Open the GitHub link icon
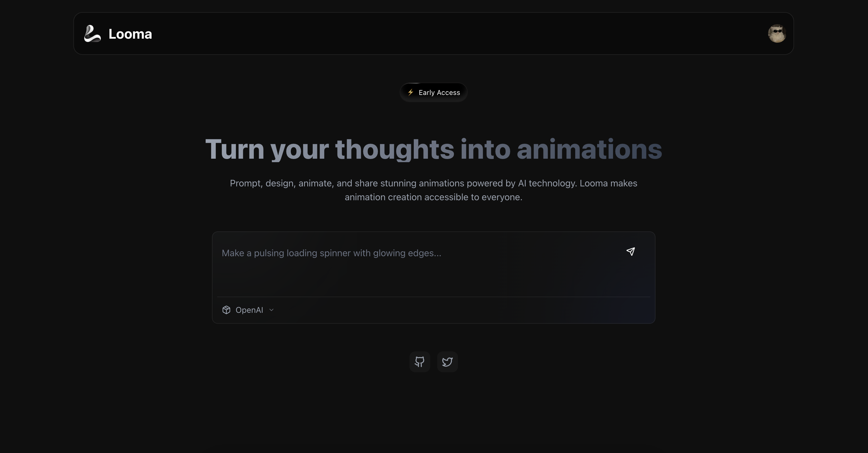Image resolution: width=868 pixels, height=453 pixels. pos(420,362)
